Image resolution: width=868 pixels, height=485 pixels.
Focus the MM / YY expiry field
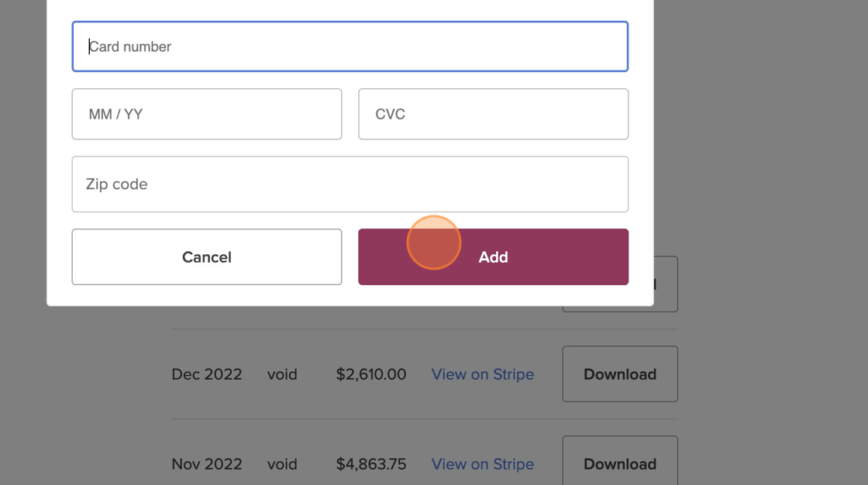(206, 114)
